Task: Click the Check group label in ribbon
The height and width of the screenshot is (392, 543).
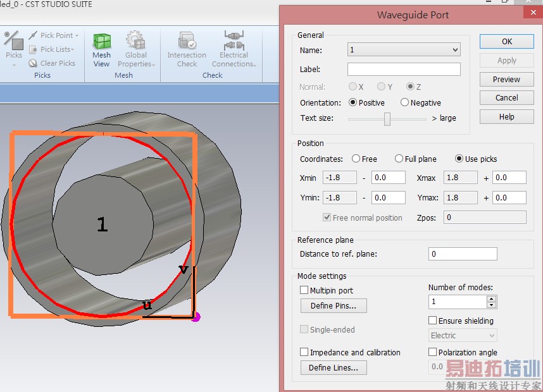Action: coord(212,75)
